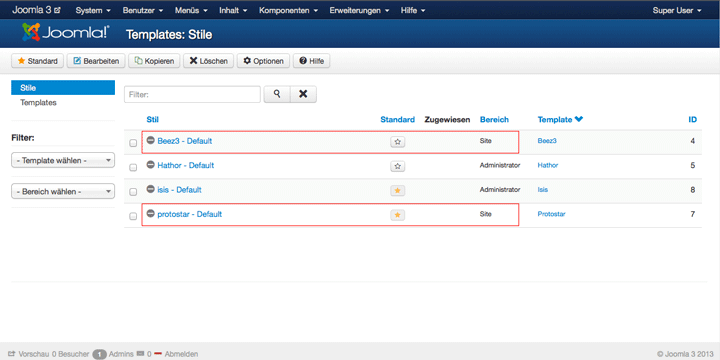720x360 pixels.
Task: Click the Löschen toolbar button
Action: 208,61
